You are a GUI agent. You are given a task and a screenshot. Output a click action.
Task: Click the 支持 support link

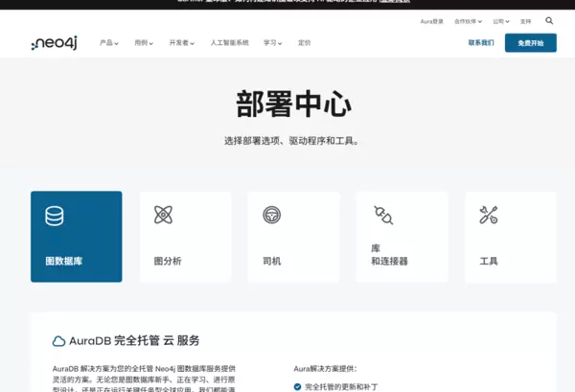point(525,21)
